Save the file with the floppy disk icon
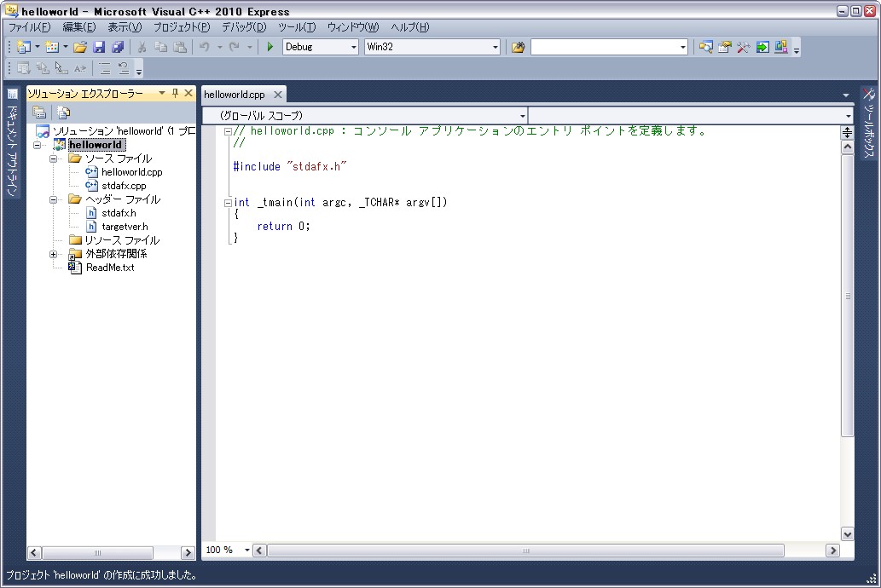Image resolution: width=881 pixels, height=588 pixels. 99,47
